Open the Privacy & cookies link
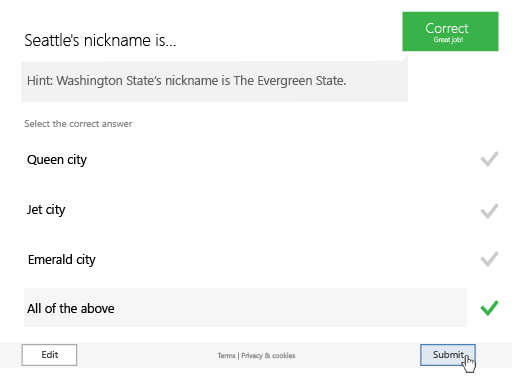Image resolution: width=512 pixels, height=384 pixels. click(268, 356)
